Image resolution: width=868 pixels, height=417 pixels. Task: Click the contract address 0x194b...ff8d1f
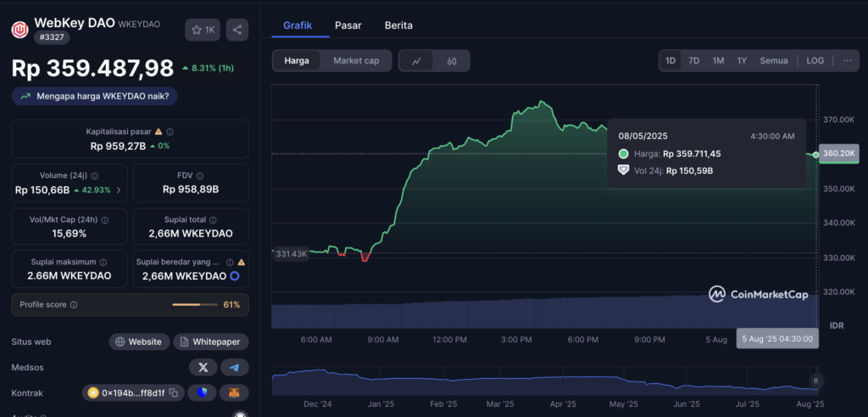133,392
